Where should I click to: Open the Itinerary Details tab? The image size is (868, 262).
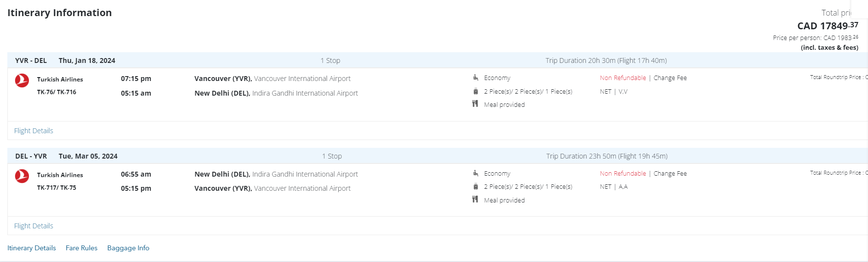[x=32, y=248]
